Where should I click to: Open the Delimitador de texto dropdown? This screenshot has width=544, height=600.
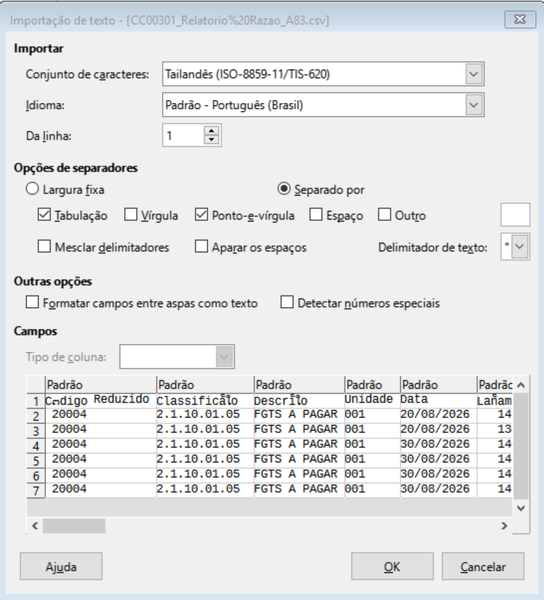click(x=520, y=246)
